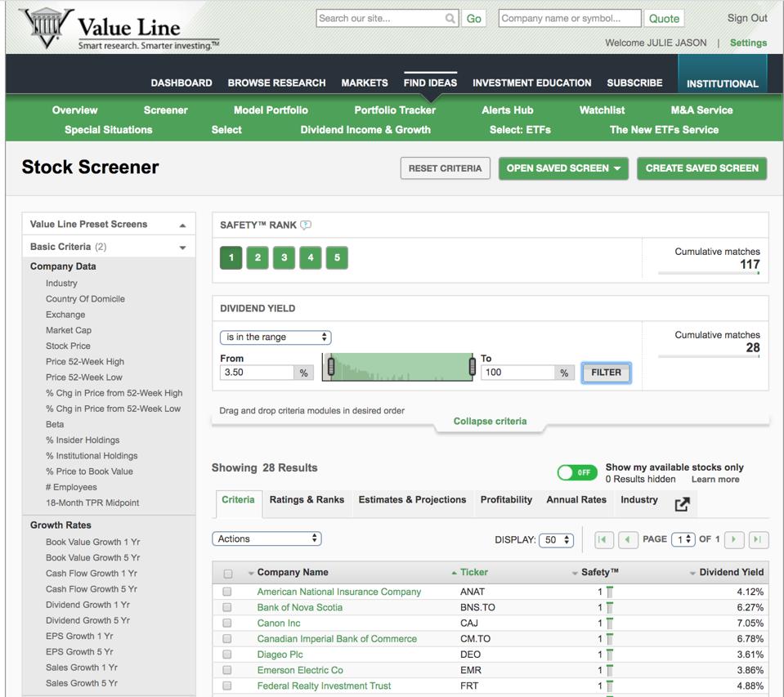784x697 pixels.
Task: Check the American National Insurance Company checkbox
Action: pyautogui.click(x=227, y=592)
